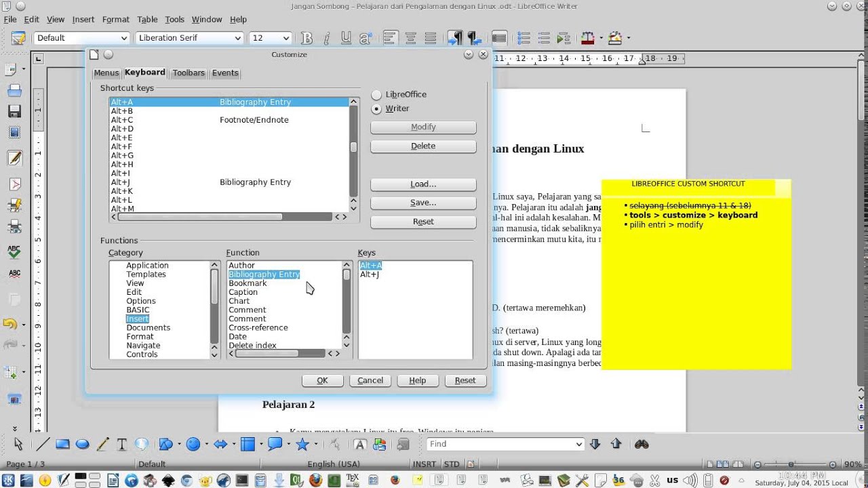Select the line drawing tool
868x488 pixels.
click(42, 445)
